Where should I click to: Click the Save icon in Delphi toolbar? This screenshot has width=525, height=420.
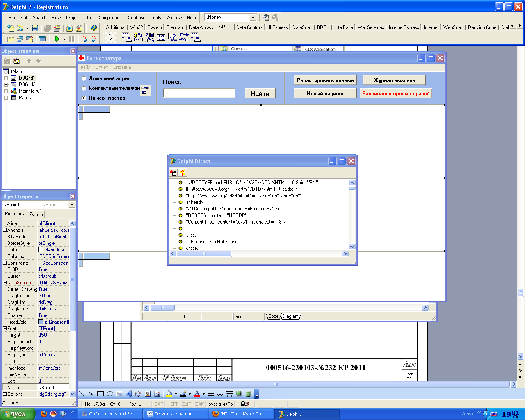point(35,28)
